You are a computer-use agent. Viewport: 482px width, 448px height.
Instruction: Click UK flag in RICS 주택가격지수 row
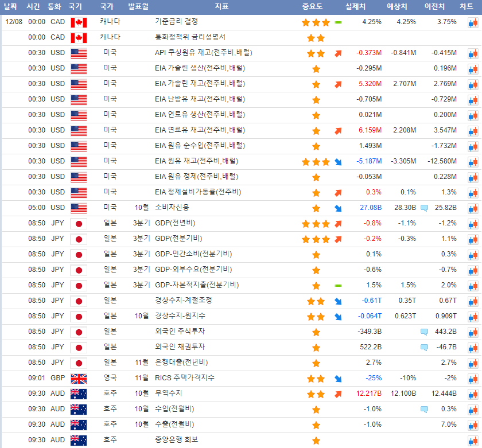coord(79,379)
